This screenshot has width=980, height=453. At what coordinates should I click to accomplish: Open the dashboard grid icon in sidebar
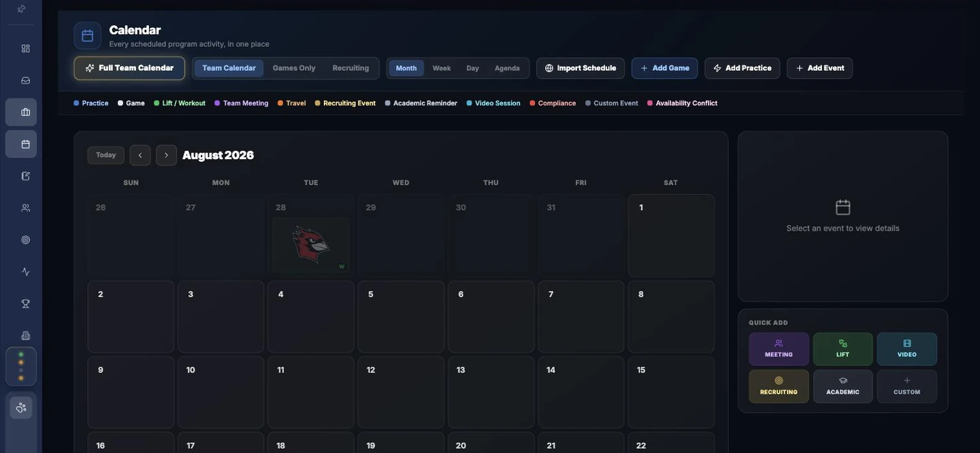(x=26, y=48)
